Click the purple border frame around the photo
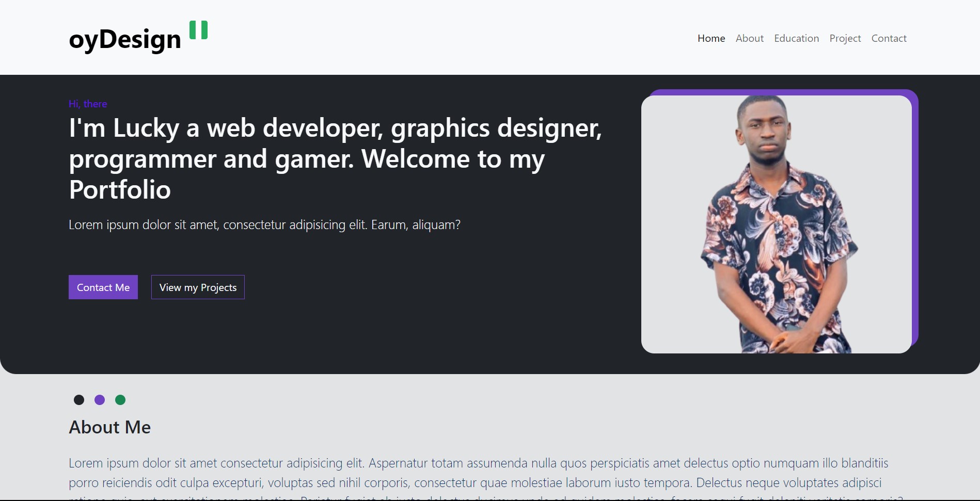 tap(914, 222)
